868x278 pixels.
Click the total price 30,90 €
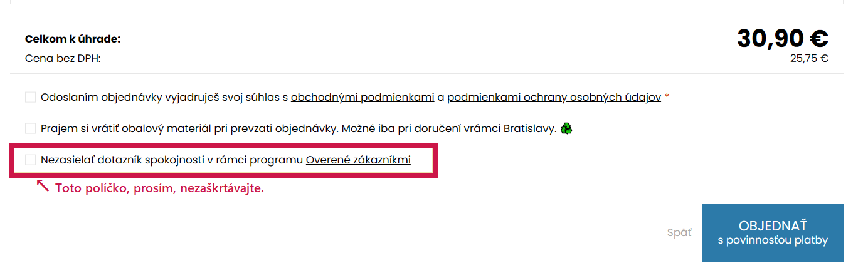pos(782,39)
